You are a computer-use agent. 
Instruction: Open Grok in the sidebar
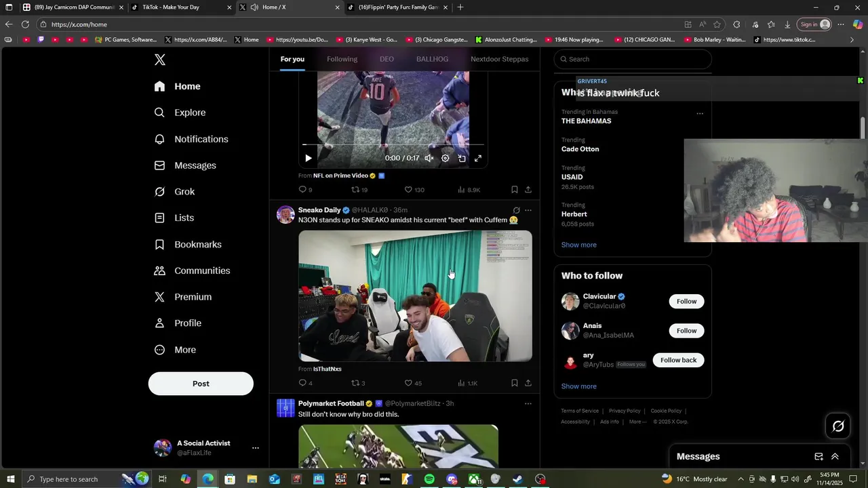(x=174, y=192)
